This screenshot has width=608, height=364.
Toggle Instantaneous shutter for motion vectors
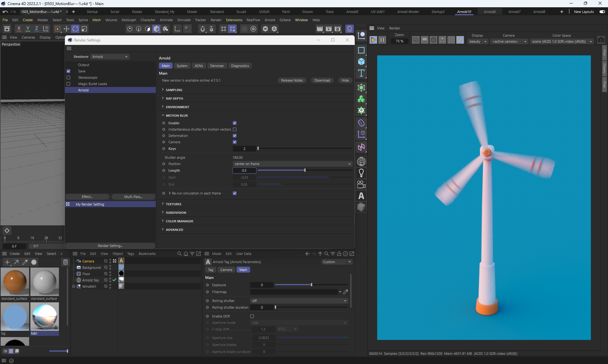pos(235,129)
